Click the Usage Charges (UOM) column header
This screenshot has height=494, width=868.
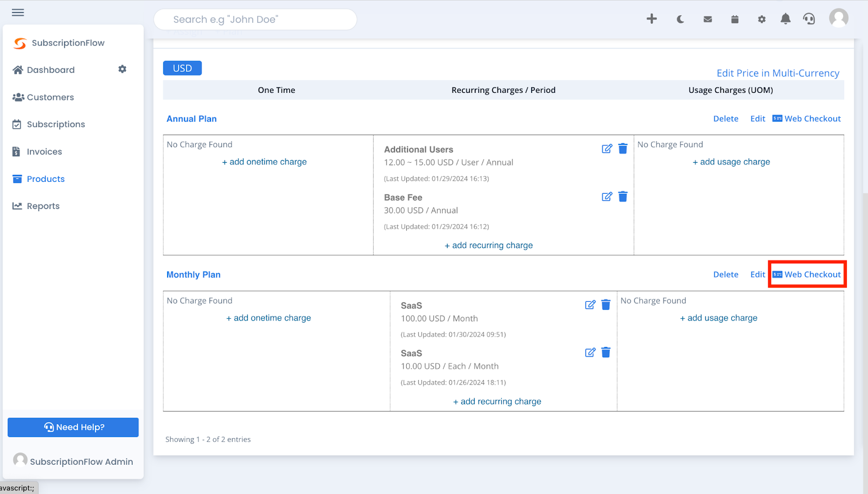[x=731, y=90]
